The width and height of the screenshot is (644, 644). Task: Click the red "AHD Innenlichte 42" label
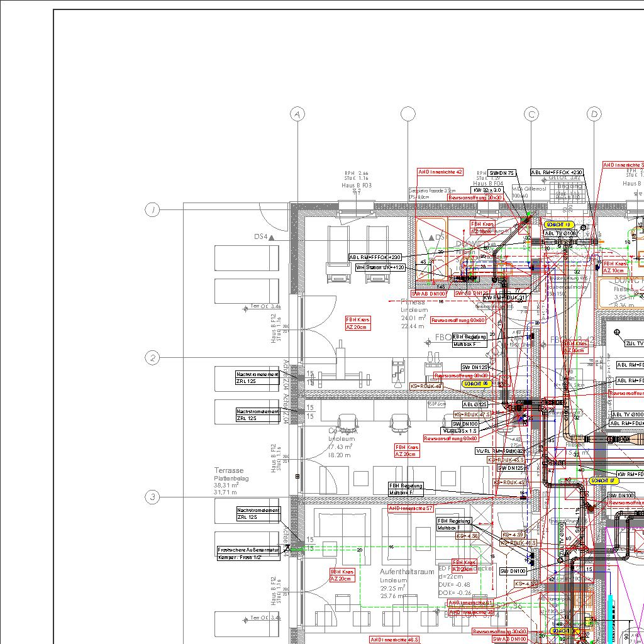(x=440, y=172)
